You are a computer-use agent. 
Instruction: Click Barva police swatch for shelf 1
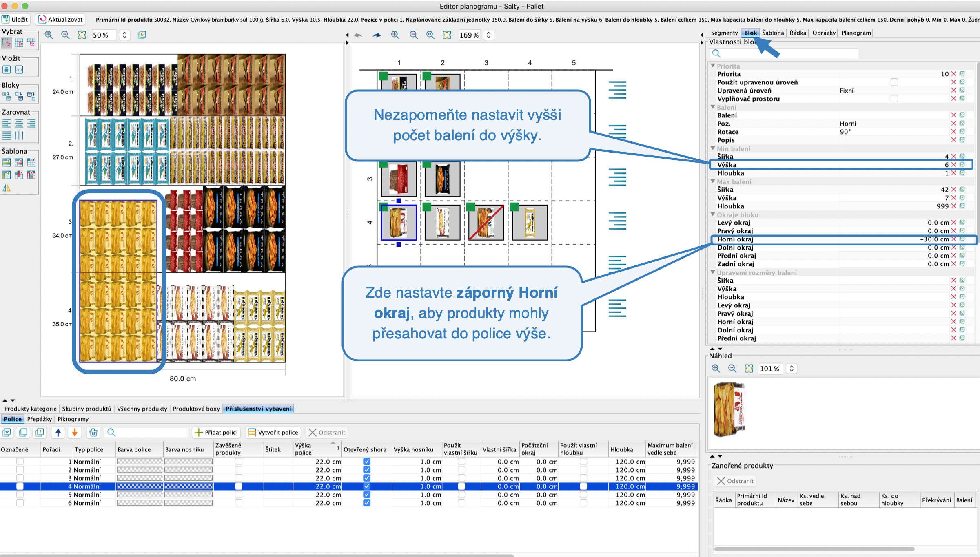140,462
